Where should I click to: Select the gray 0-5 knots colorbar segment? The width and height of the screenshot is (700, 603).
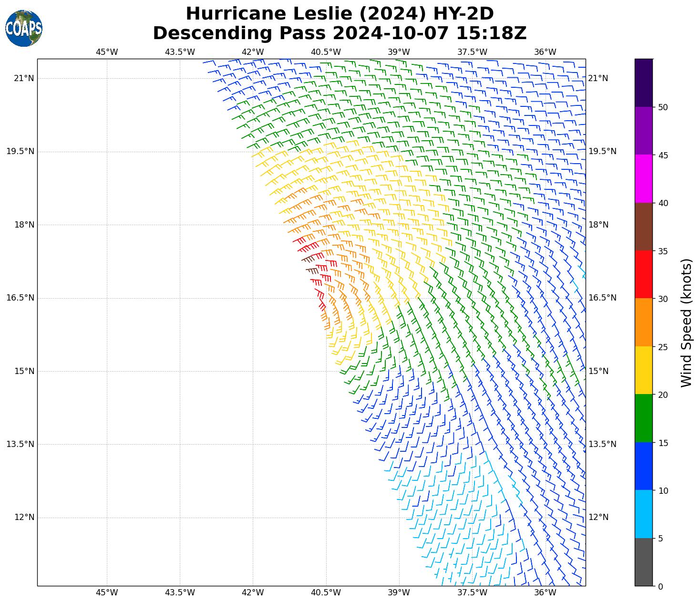click(x=643, y=562)
